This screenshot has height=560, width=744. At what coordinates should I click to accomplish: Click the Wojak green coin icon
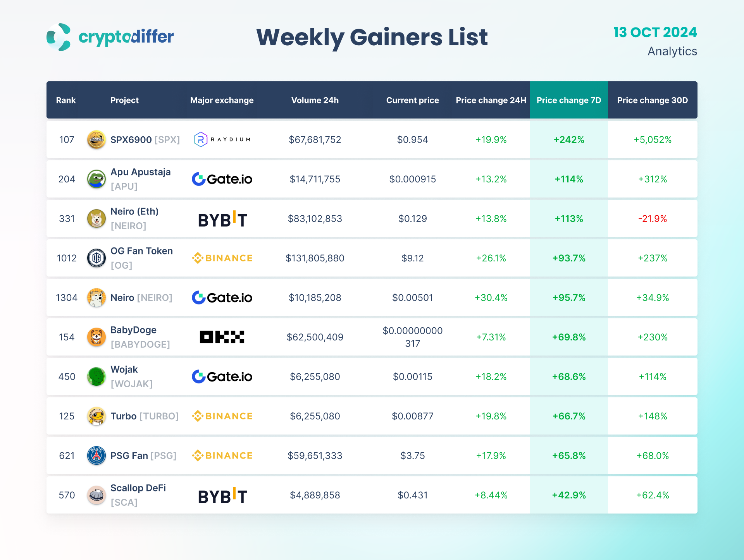(96, 376)
